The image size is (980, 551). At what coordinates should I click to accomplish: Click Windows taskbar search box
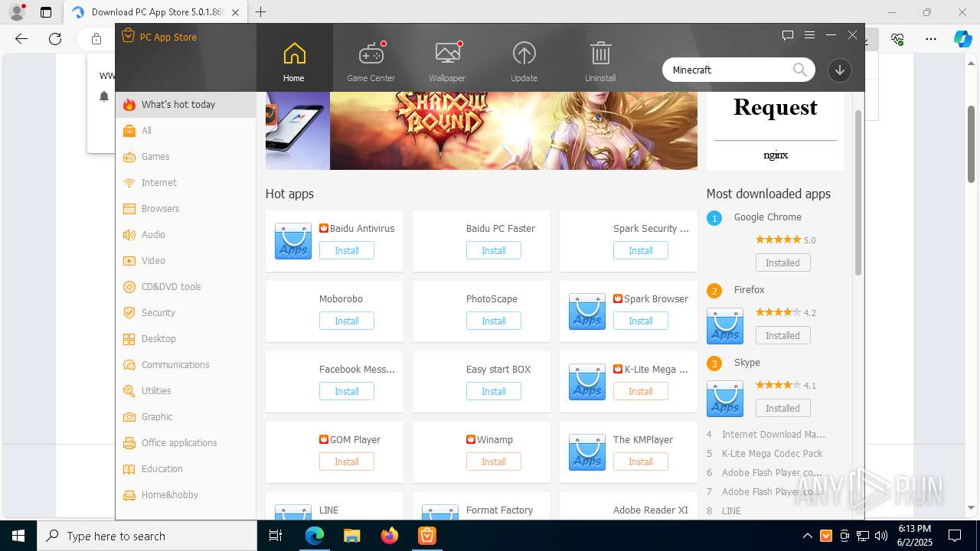coord(147,536)
